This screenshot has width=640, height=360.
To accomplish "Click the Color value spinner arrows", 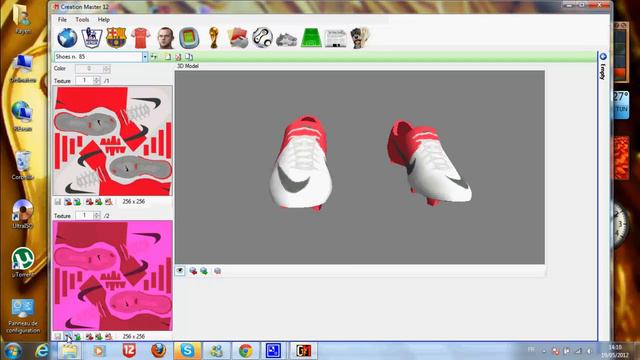I will tap(107, 69).
